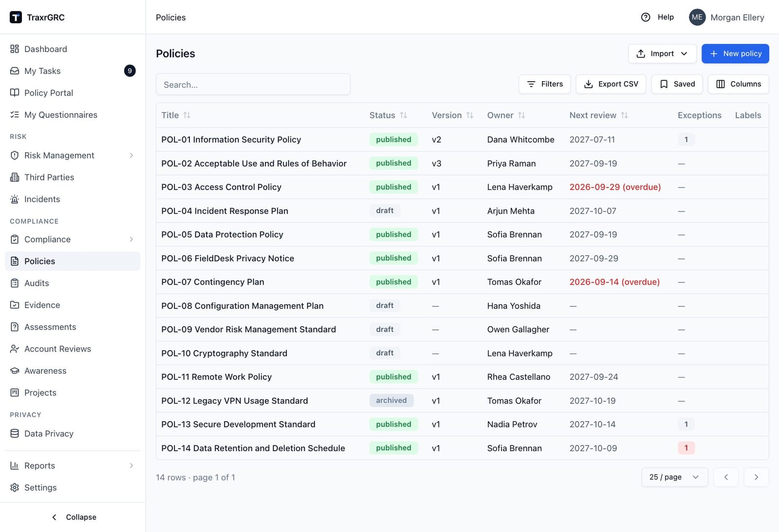This screenshot has height=532, width=779.
Task: Open the Help icon in the header
Action: click(646, 17)
